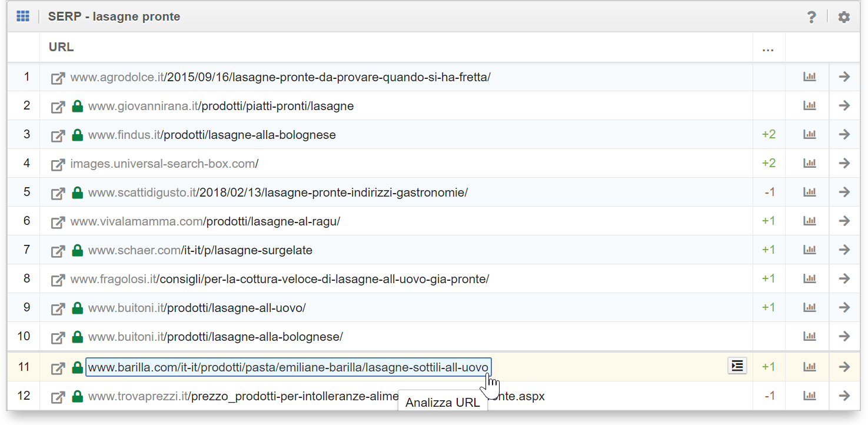Click the arrow icon in agrodolce.it row

pos(844,77)
